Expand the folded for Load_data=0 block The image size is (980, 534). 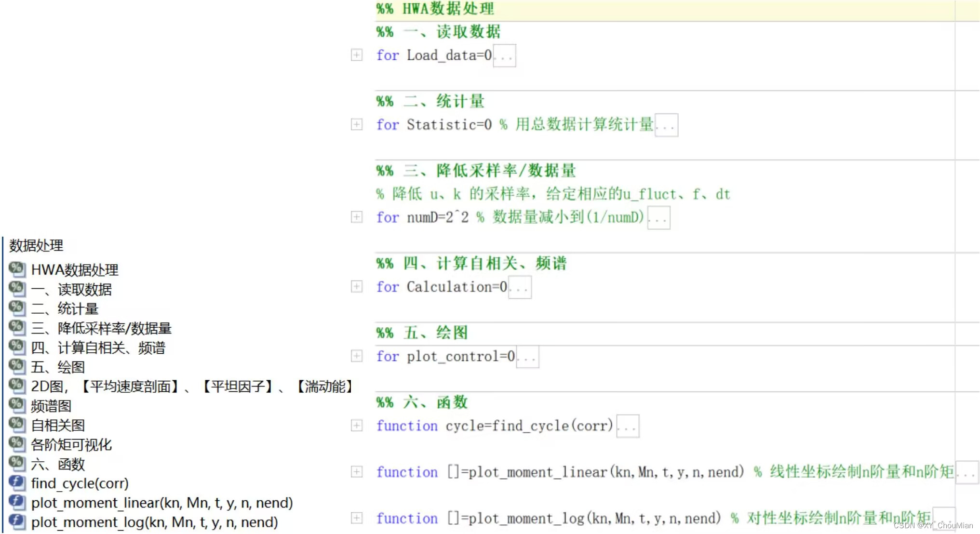click(x=357, y=55)
